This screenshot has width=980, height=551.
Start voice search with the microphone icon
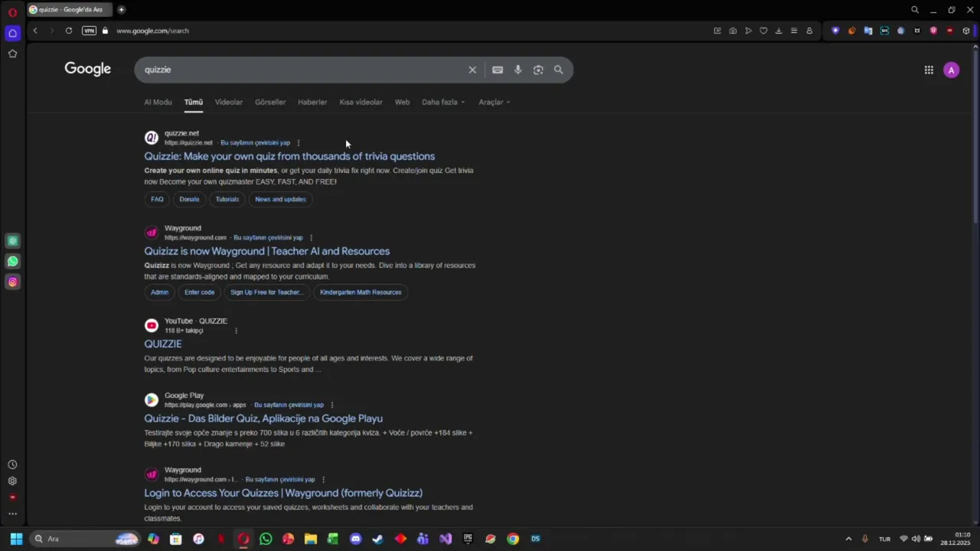(x=518, y=70)
